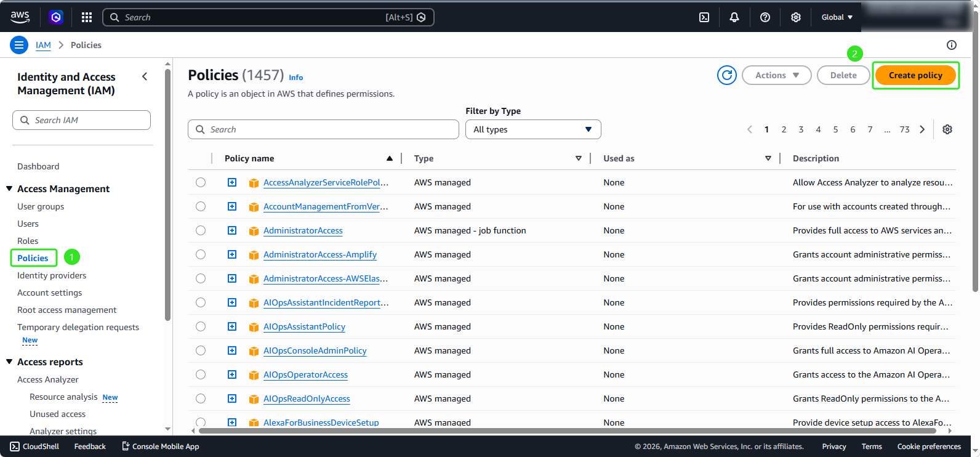
Task: Collapse the Access Management section
Action: tap(9, 188)
